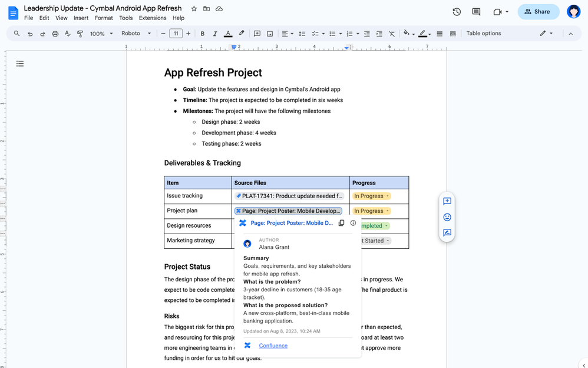Toggle bold formatting
This screenshot has width=588, height=368.
(x=203, y=34)
